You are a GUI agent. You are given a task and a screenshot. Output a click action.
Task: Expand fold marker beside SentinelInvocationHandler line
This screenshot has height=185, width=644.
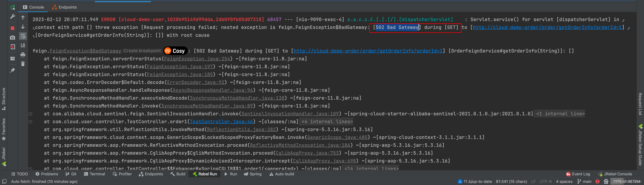point(30,114)
